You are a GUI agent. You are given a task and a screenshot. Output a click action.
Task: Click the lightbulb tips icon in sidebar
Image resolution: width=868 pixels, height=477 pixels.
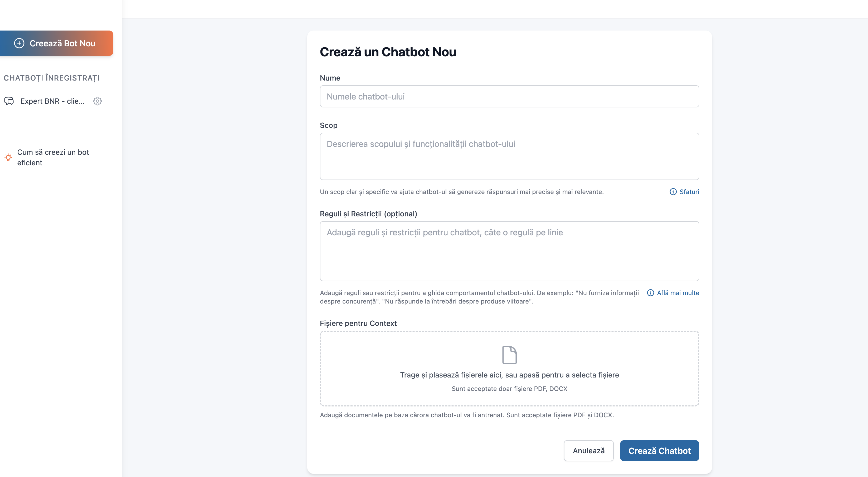8,157
